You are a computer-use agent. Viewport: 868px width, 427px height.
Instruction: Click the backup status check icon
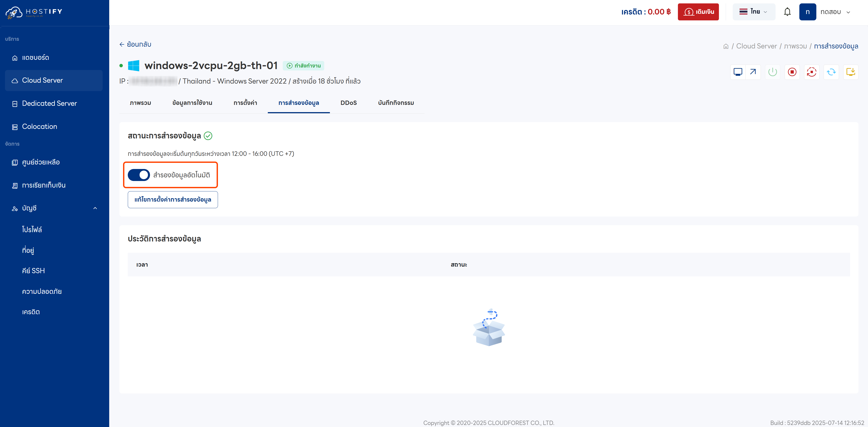click(208, 136)
